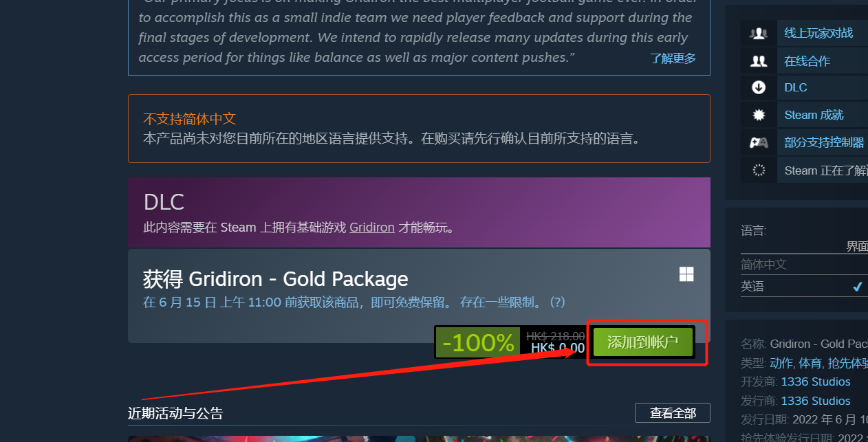Click the green 添加到帐户 button
Screen dimensions: 868x442
pos(643,342)
